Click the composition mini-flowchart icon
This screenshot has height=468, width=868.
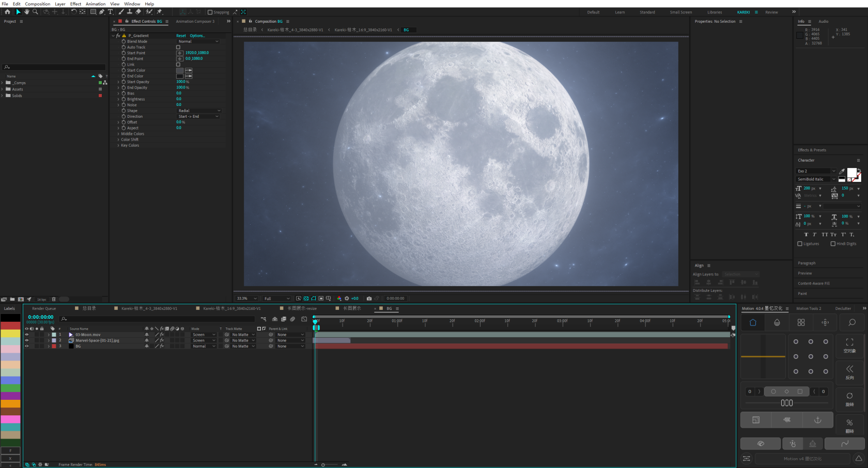(263, 319)
